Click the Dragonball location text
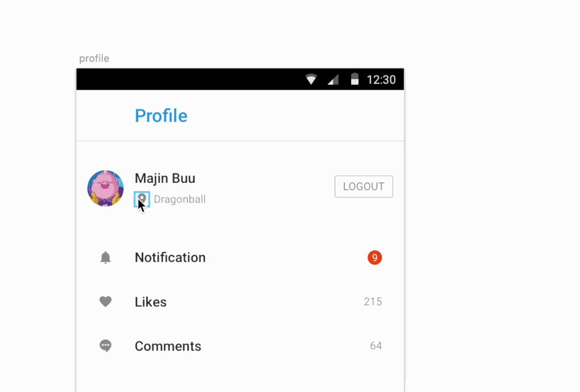 coord(180,199)
